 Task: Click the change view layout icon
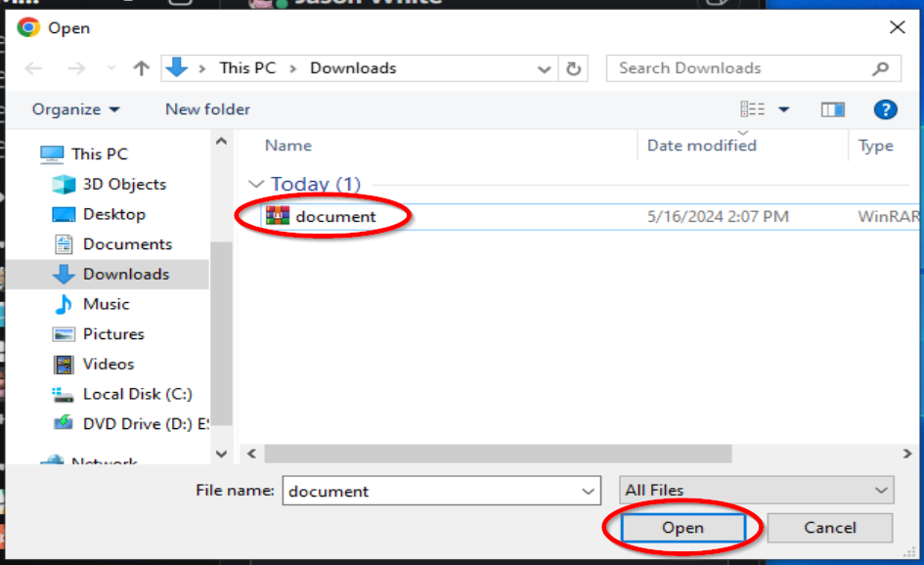(x=752, y=109)
